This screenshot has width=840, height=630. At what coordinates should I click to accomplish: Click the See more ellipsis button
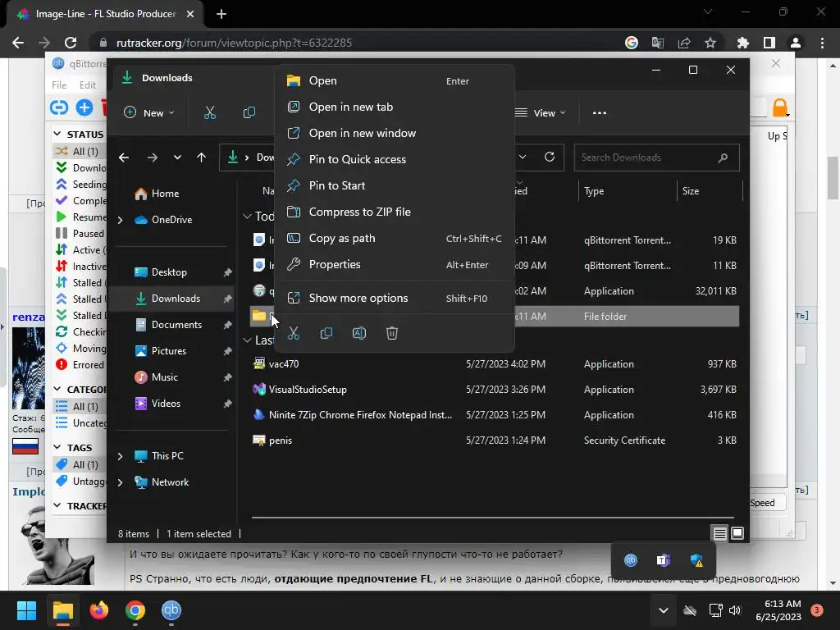[x=600, y=113]
